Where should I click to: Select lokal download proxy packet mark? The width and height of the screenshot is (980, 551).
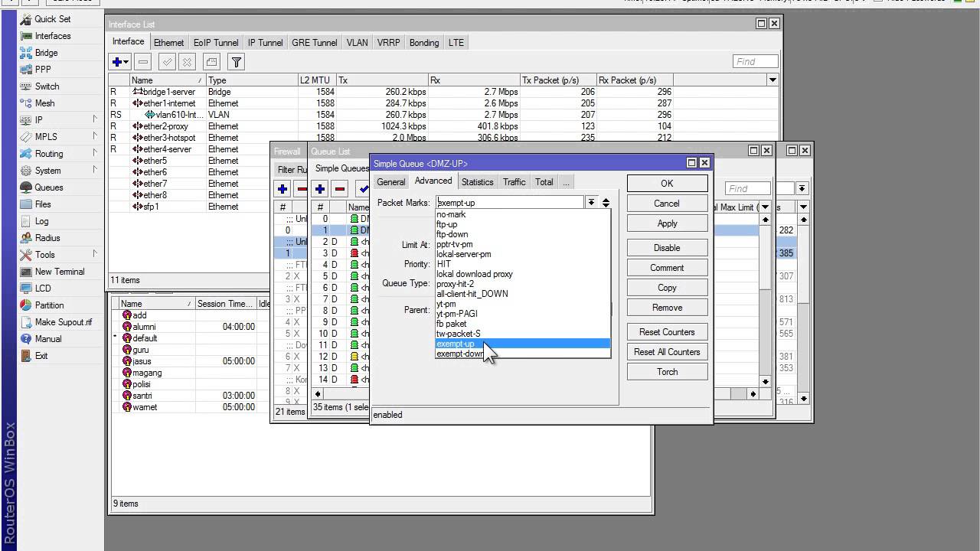click(x=523, y=274)
